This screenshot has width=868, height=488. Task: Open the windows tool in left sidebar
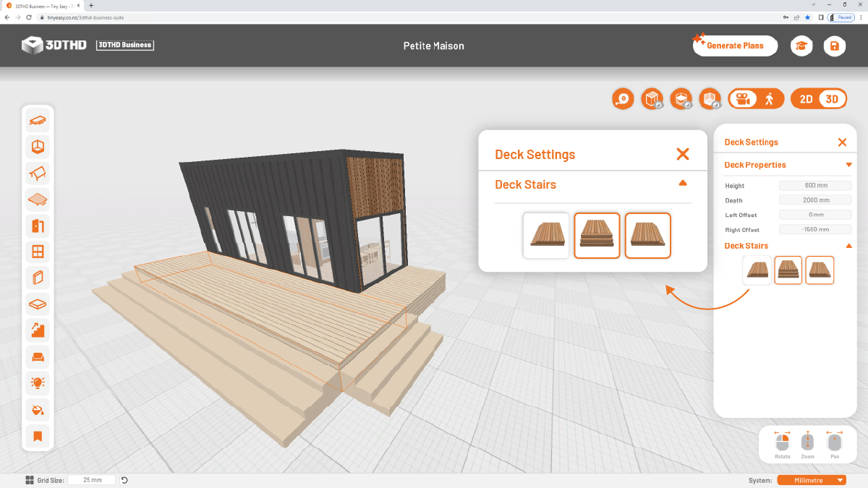(x=38, y=252)
